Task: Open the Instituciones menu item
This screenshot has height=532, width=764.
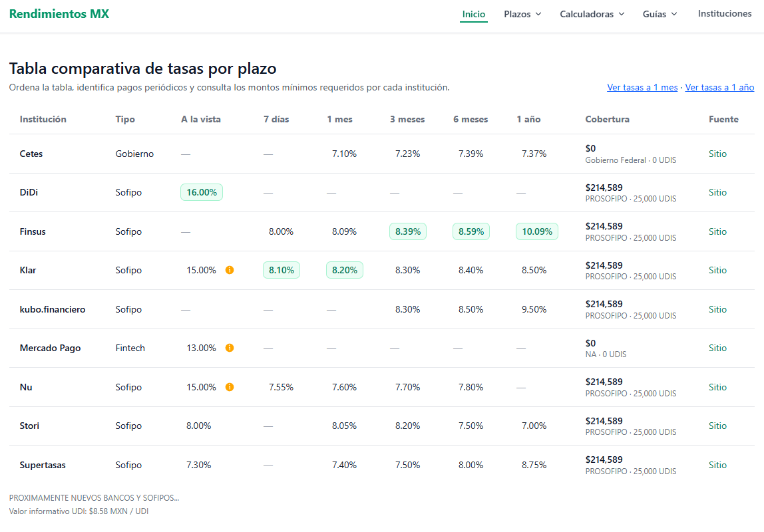Action: click(725, 14)
